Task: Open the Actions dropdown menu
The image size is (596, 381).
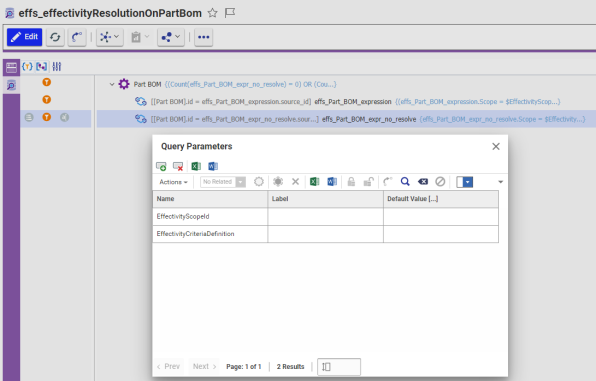Action: tap(173, 182)
